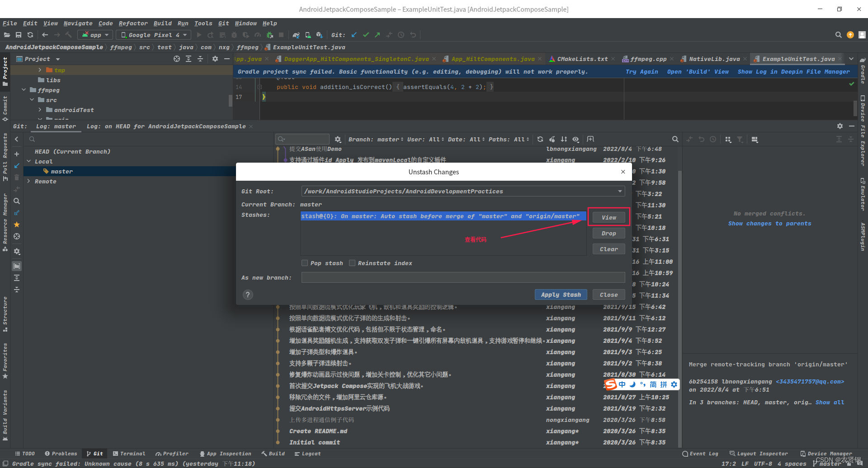Click Close in the Unstash Changes dialog

pos(609,295)
